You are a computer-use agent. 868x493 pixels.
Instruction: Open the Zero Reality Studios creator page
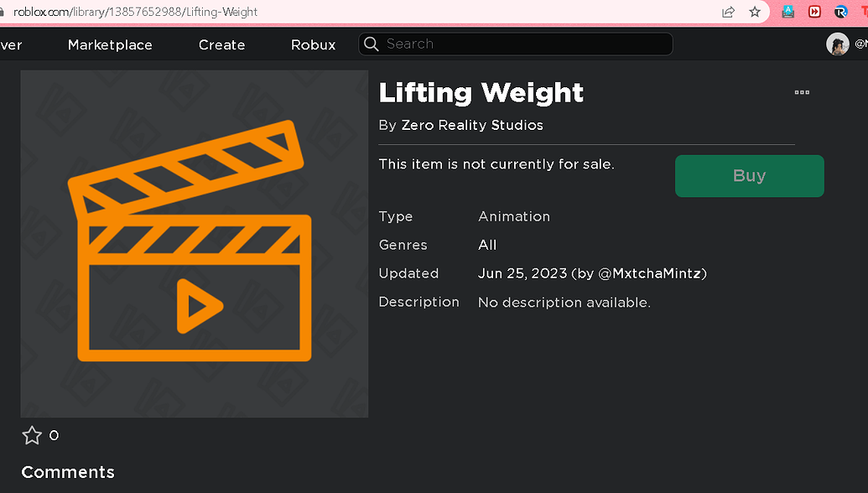tap(472, 124)
